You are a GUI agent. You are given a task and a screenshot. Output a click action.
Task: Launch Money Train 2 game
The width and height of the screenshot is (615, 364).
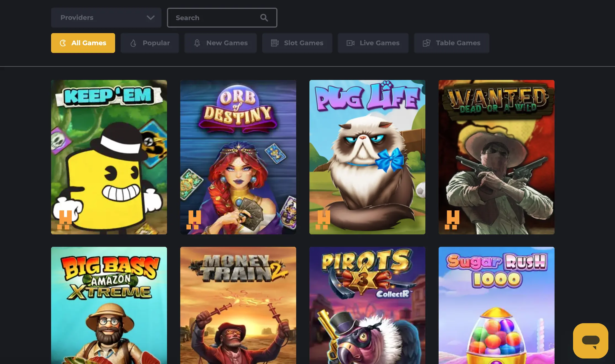coord(238,305)
